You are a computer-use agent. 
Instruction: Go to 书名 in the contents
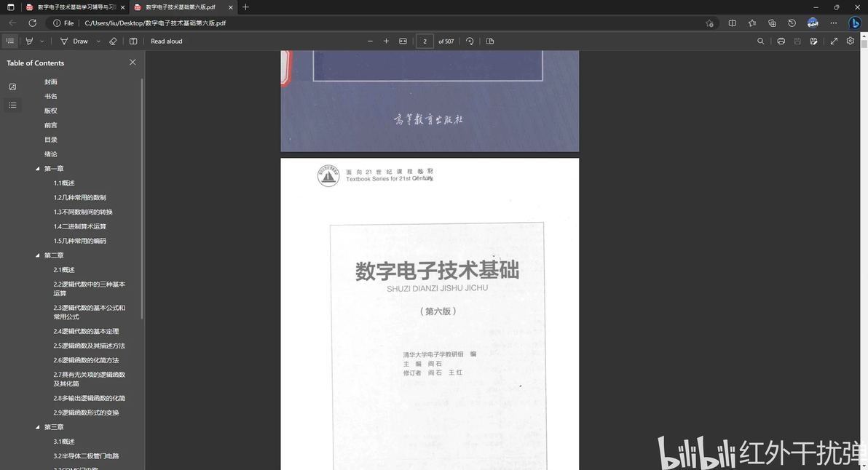[x=51, y=96]
